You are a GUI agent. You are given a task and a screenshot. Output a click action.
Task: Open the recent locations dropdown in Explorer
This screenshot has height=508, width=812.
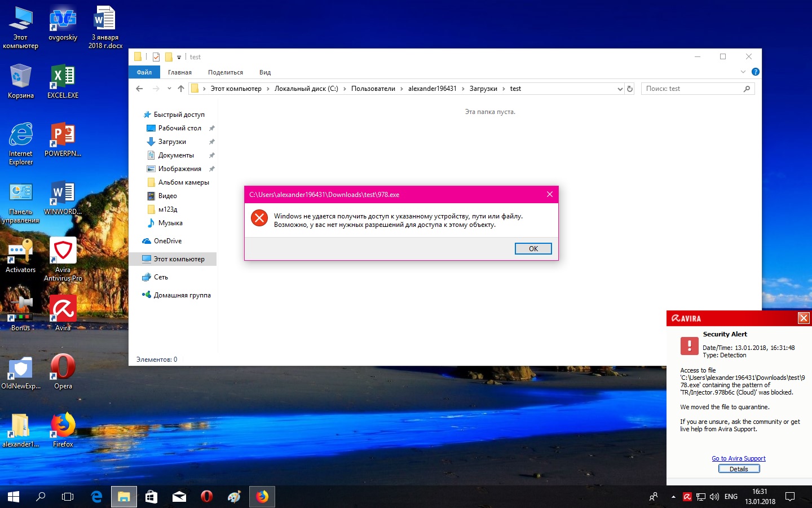169,89
